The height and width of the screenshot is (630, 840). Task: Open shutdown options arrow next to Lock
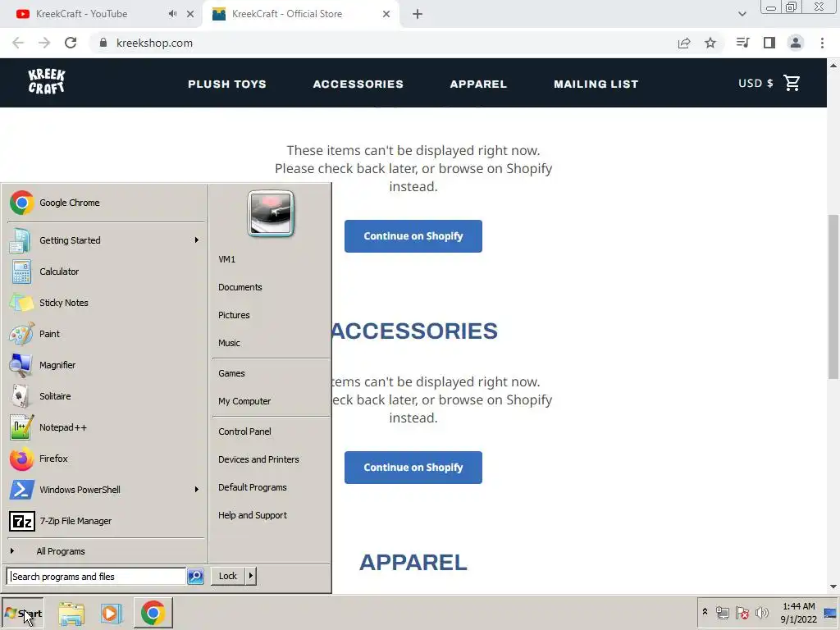pyautogui.click(x=251, y=576)
